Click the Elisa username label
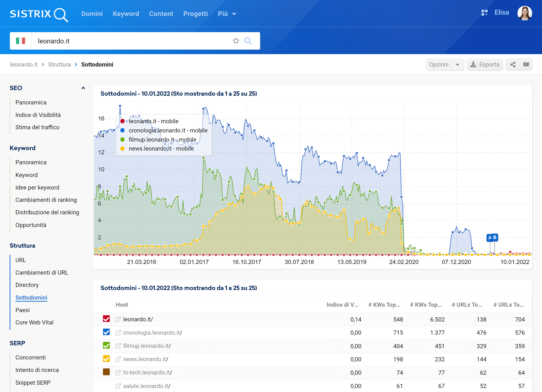This screenshot has height=392, width=542. pyautogui.click(x=502, y=13)
